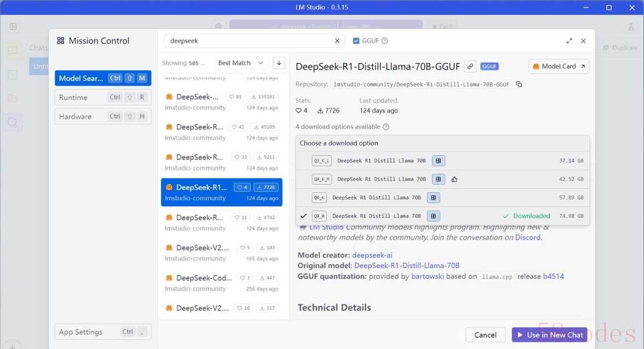Copy the model link via chain icon

coord(470,66)
